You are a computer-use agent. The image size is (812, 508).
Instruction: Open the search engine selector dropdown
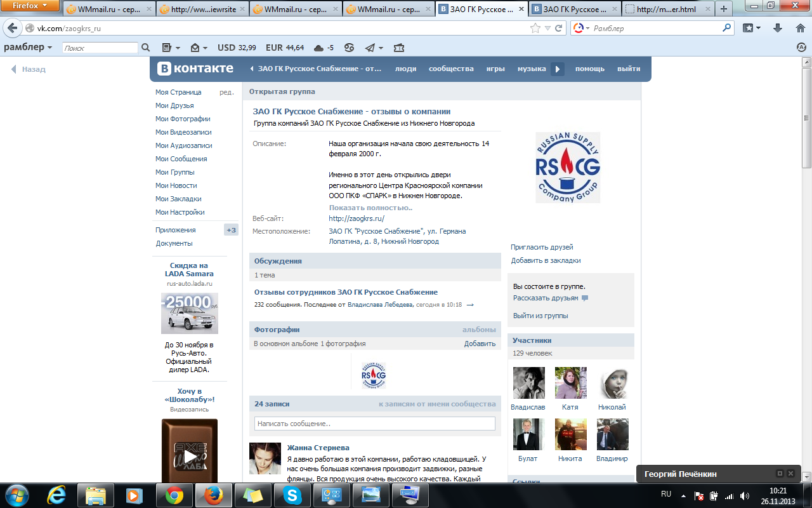pos(580,28)
